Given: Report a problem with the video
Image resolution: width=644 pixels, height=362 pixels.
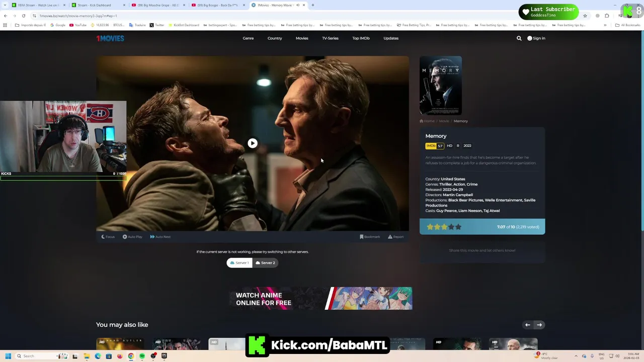Looking at the screenshot, I should click(x=395, y=237).
